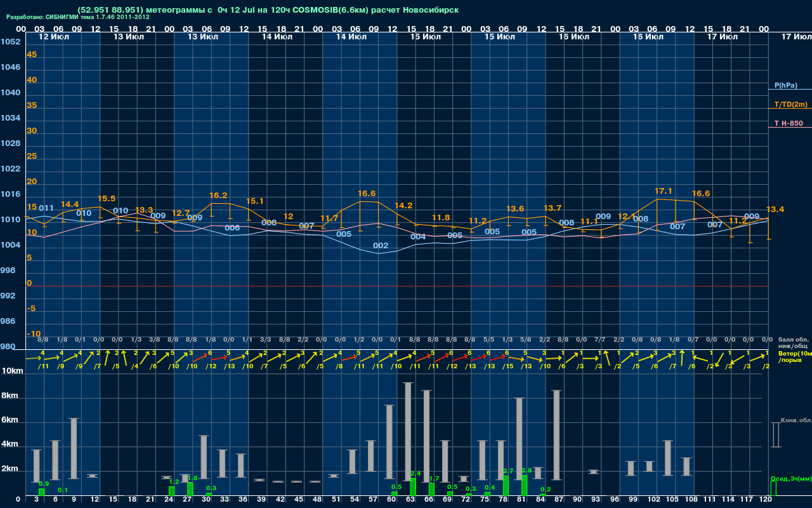Click the precipitation value 1.2

[x=174, y=482]
